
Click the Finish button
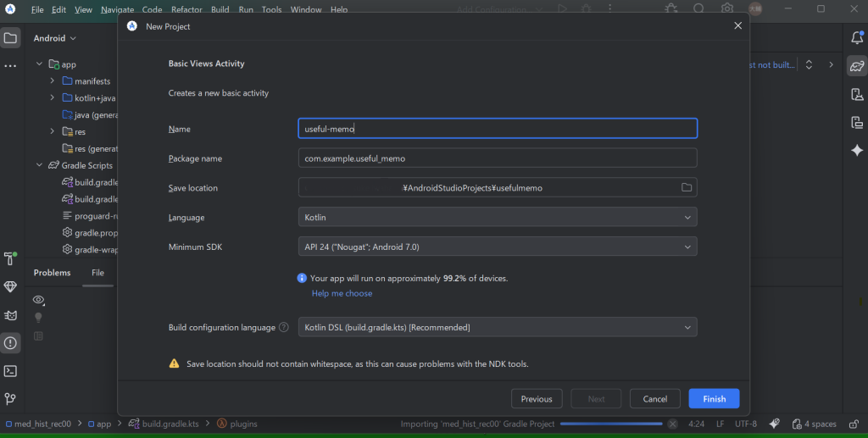[x=714, y=398]
